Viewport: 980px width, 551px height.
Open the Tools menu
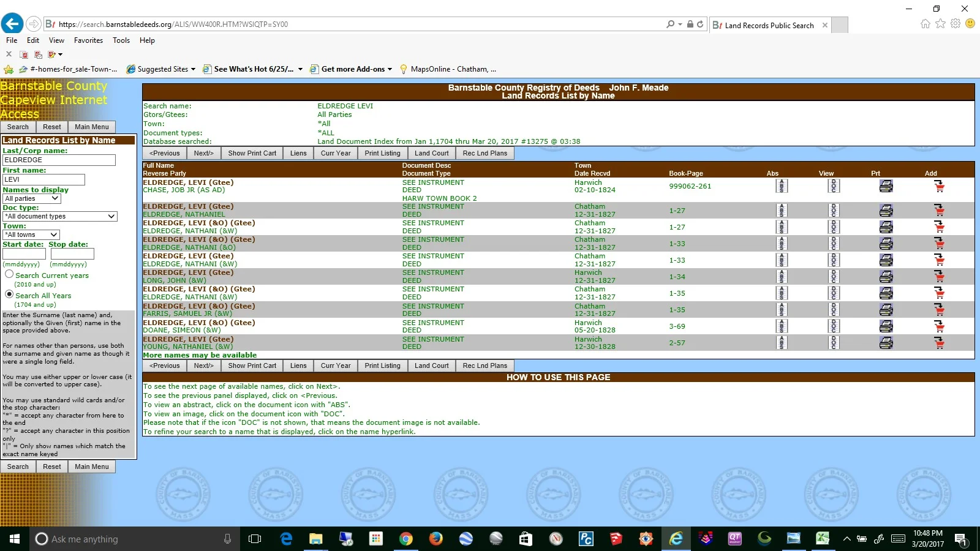coord(121,40)
